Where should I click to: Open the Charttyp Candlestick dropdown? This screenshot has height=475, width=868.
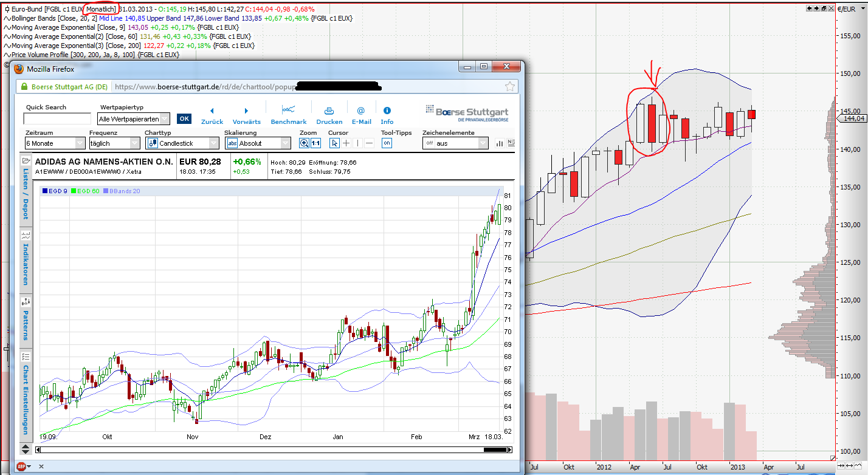[182, 143]
